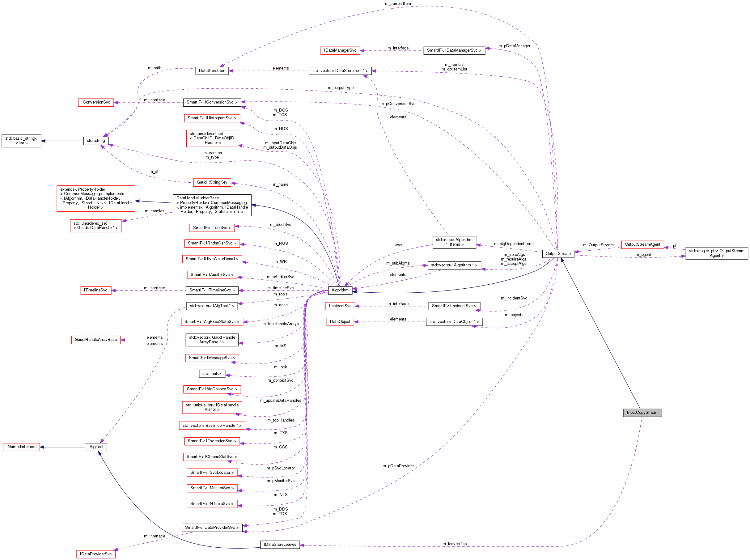Select the DataStoreItem node
Screen dimensions: 750x560
[213, 70]
